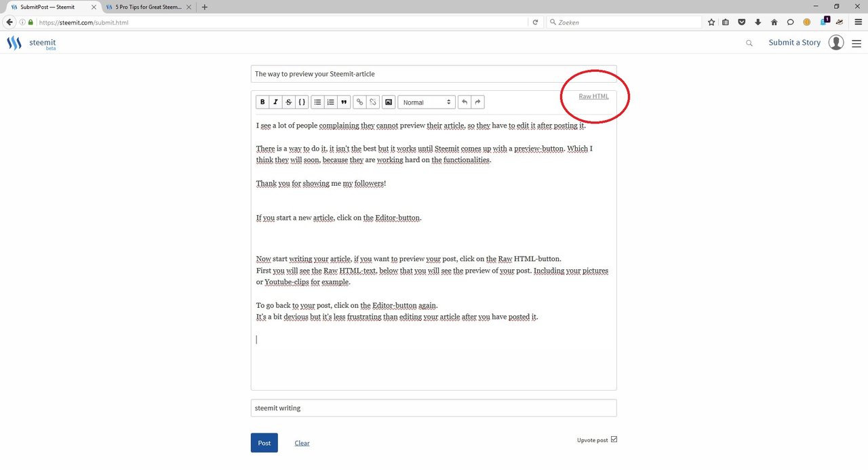
Task: Insert a blockquote
Action: pos(344,102)
